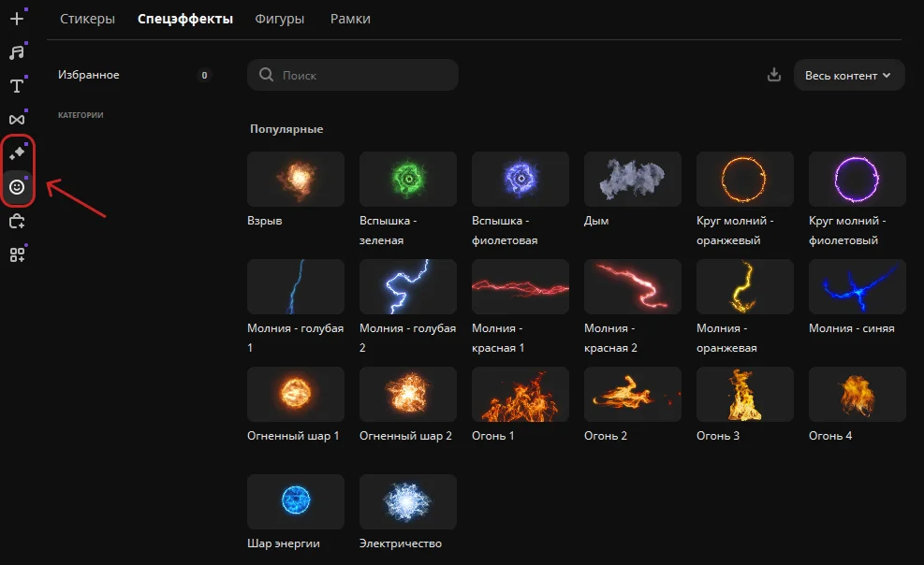Pick the Вспышка - фиолетовая effect thumbnail
Screen dimensions: 924x565
coord(521,179)
